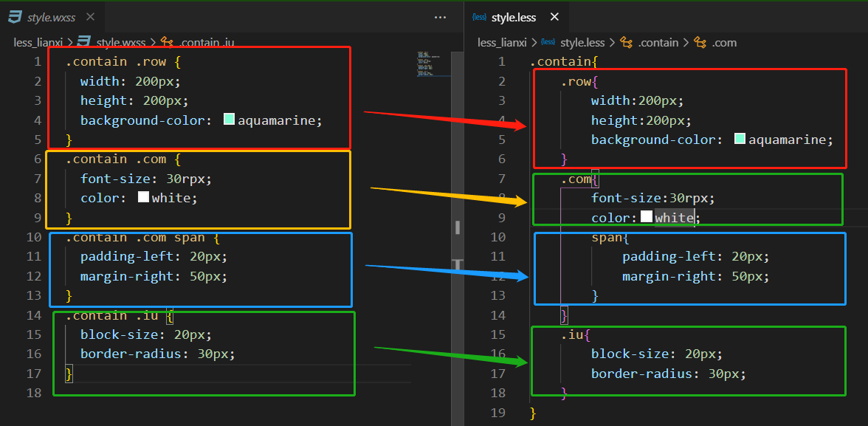Switch to the style.less tab
868x426 pixels.
coord(514,17)
